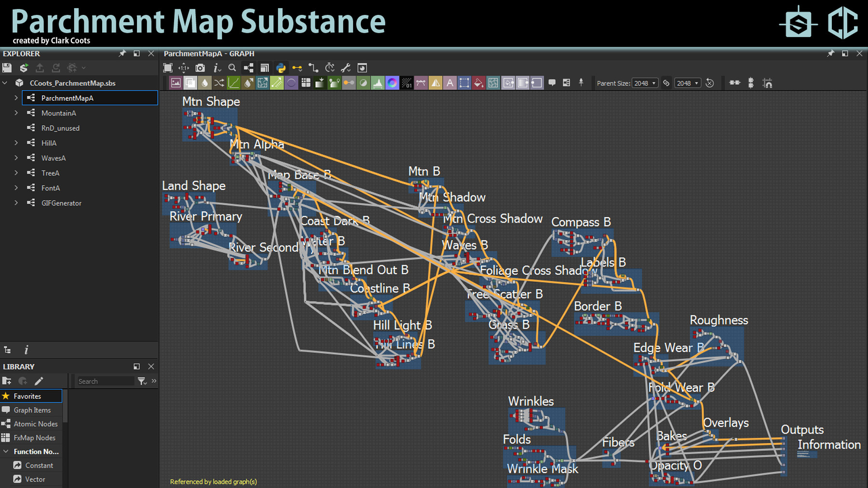Add a Curve node from the toolbar
The height and width of the screenshot is (488, 868).
pos(233,83)
